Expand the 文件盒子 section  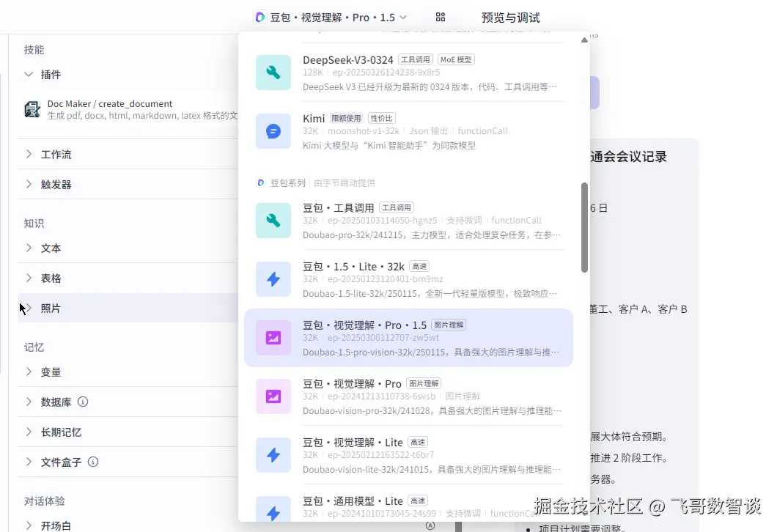tap(29, 462)
